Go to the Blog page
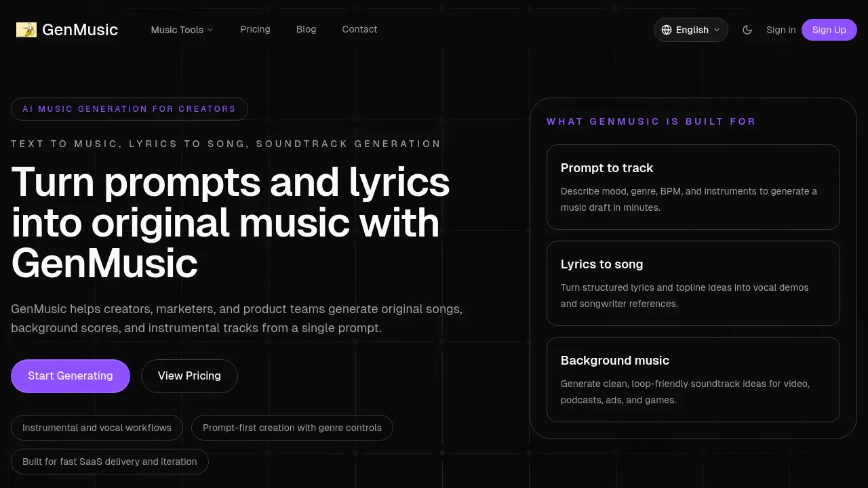 coord(307,29)
